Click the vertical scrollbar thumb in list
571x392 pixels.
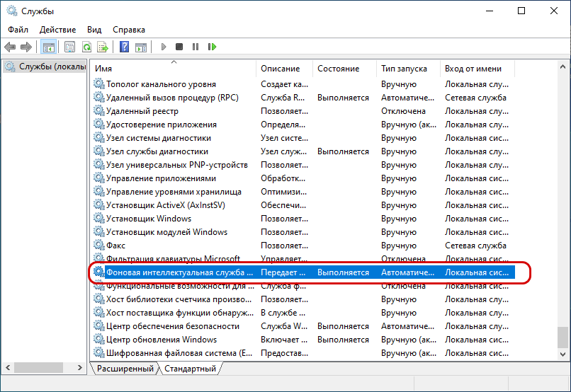tap(562, 338)
